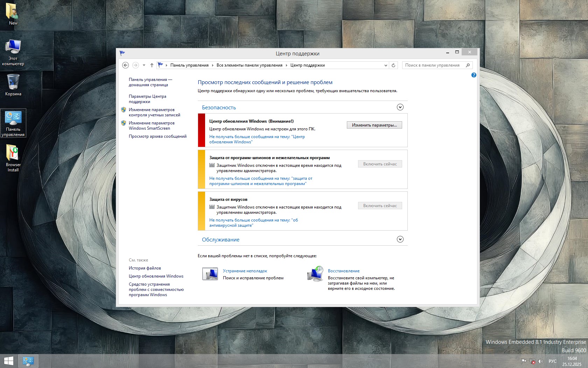
Task: Open address bar history dropdown
Action: click(x=386, y=65)
